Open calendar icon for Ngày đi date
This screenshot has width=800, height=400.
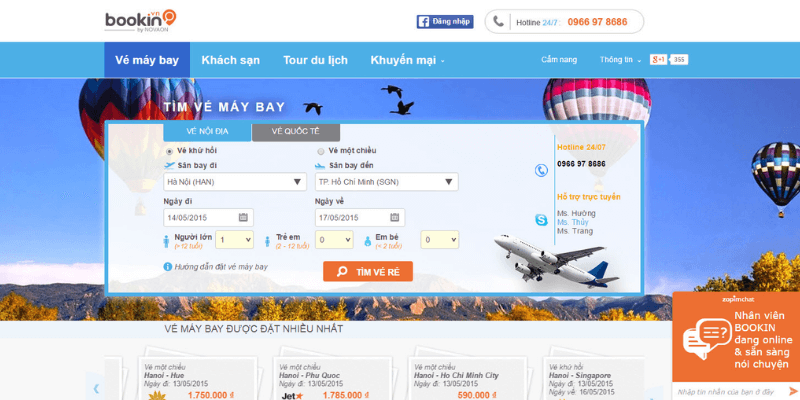[243, 217]
